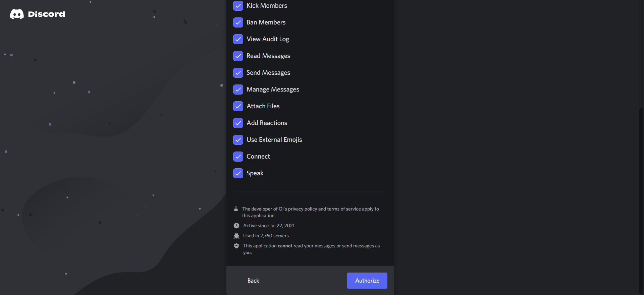Click the robot icon beside Used in servers
Screen dimensions: 644x295
click(x=236, y=236)
